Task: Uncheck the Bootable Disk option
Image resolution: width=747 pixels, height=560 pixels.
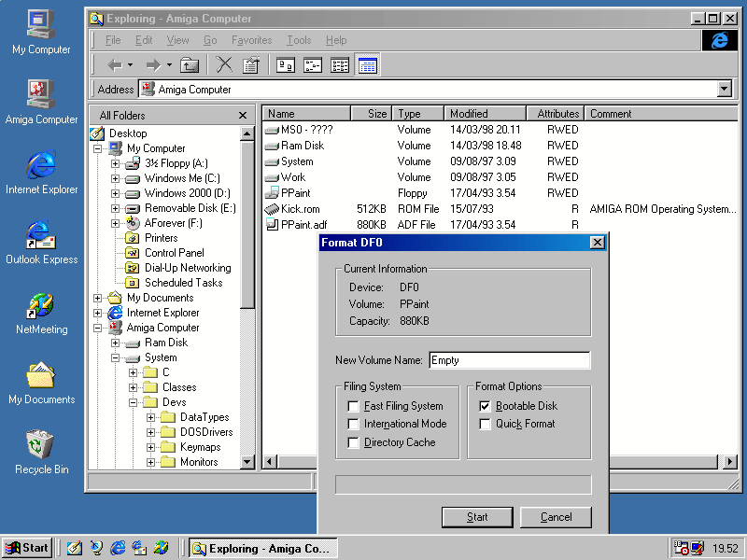Action: pyautogui.click(x=485, y=406)
